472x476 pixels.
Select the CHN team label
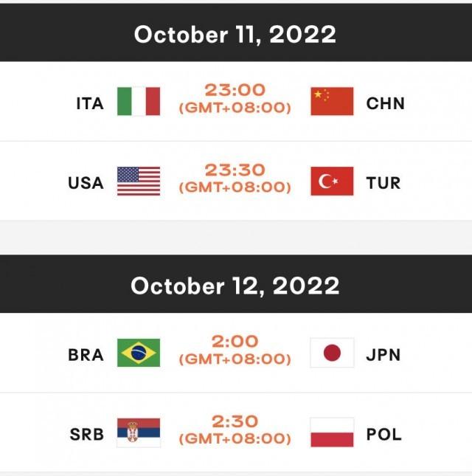(x=386, y=103)
